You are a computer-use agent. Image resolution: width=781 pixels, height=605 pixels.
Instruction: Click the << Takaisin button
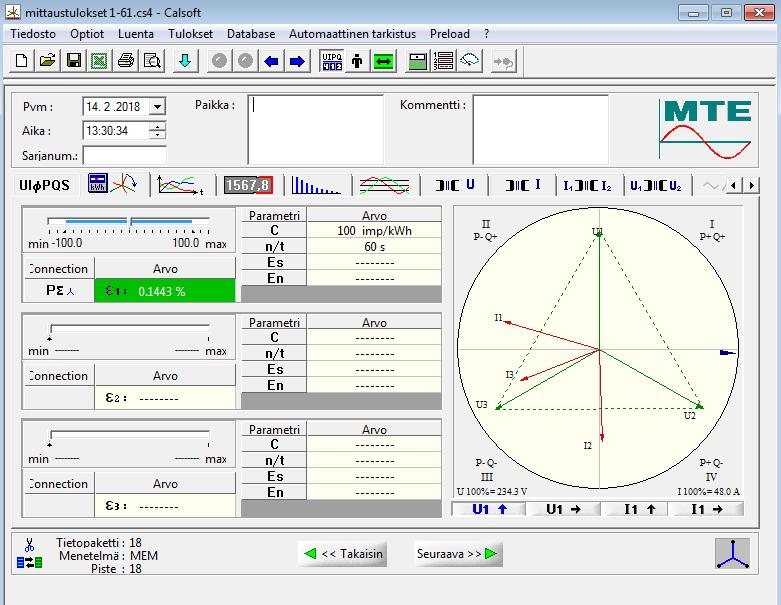(x=343, y=554)
